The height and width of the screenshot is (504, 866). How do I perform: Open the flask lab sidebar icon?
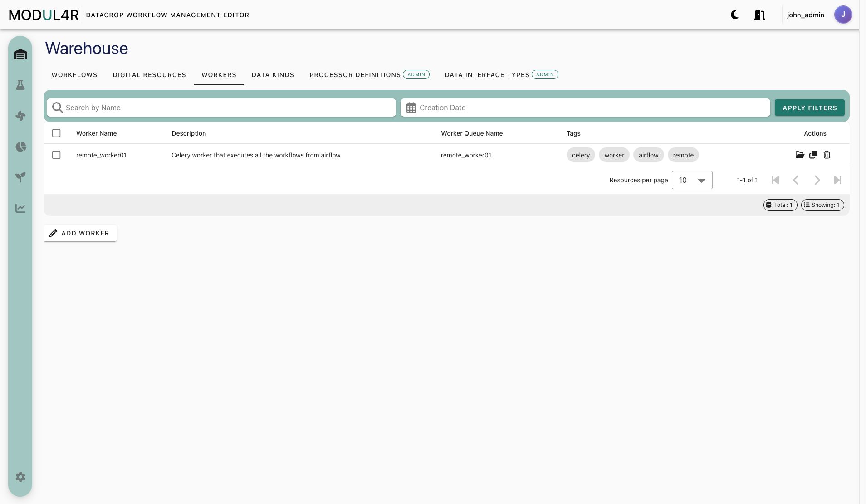(x=20, y=85)
